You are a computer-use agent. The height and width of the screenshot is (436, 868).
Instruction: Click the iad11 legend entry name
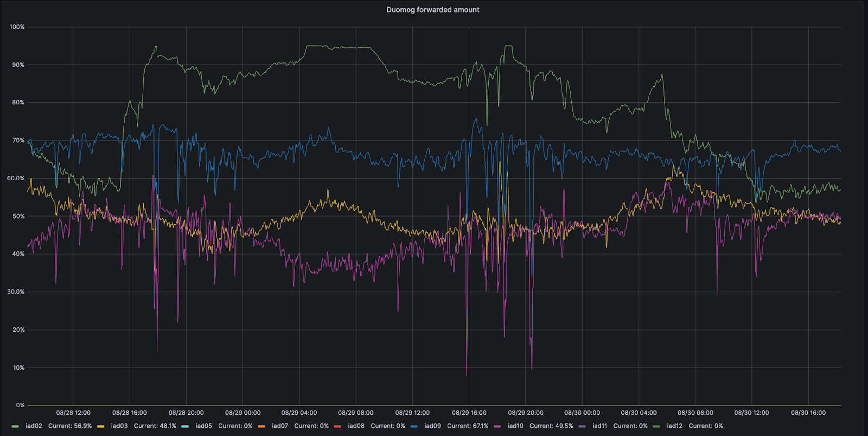coord(599,426)
